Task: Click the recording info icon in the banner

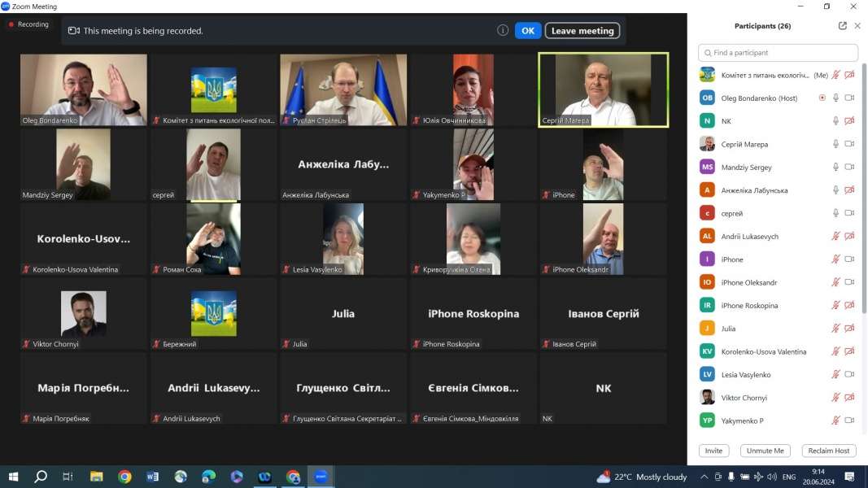Action: coord(503,31)
